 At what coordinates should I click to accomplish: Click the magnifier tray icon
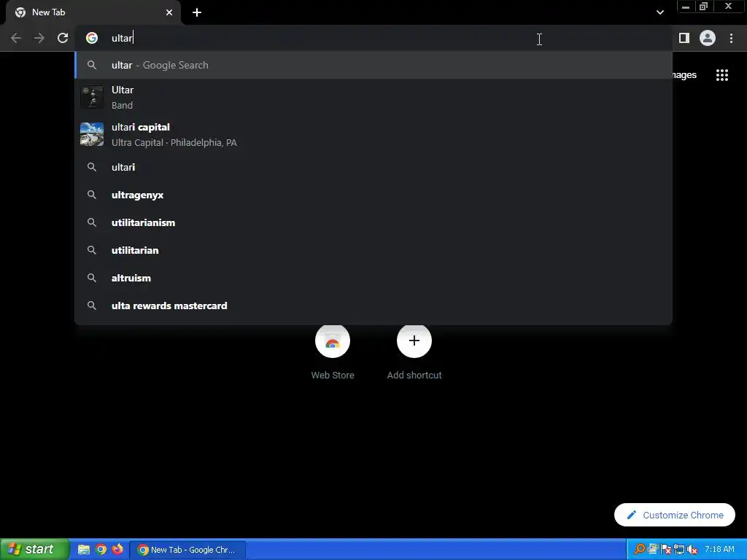coord(639,549)
